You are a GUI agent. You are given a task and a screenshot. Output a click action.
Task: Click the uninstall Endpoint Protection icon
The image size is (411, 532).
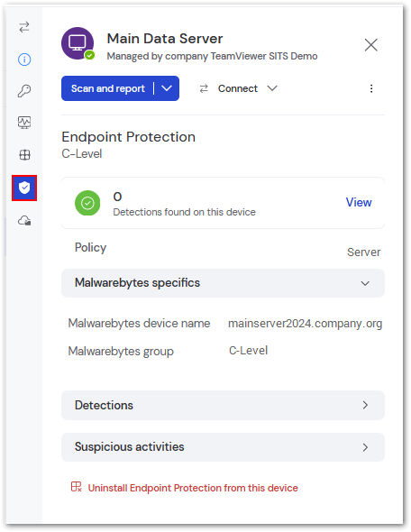(x=77, y=487)
